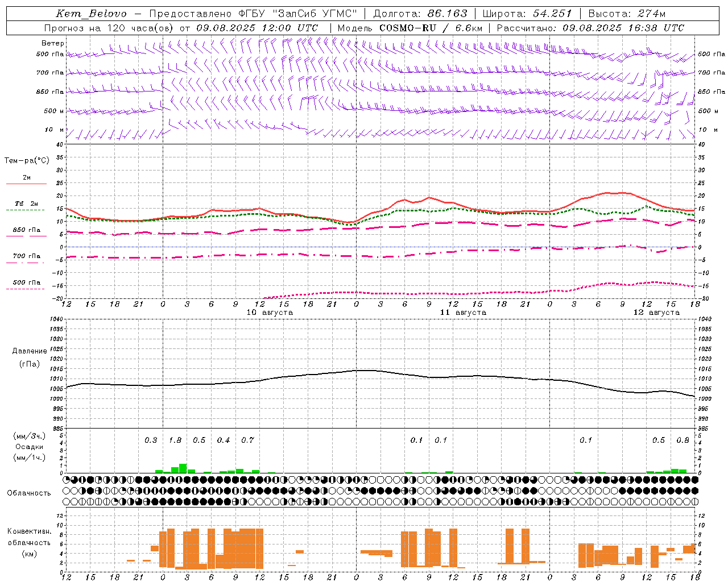Click the 3-hour precipitation value "1.8"

175,440
